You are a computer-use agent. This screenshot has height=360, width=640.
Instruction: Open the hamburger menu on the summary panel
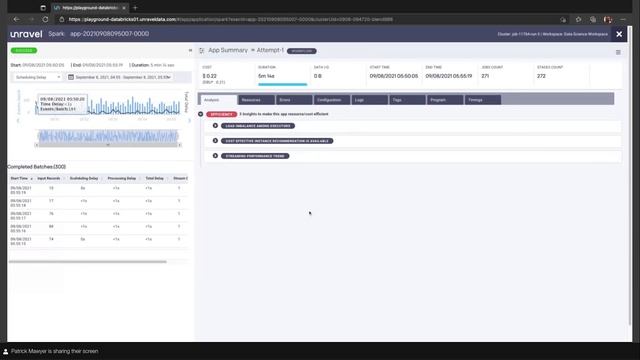tap(618, 52)
